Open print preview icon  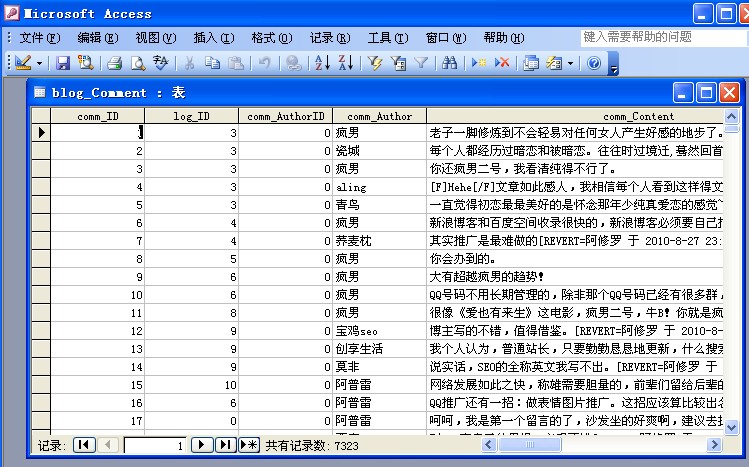(x=138, y=63)
